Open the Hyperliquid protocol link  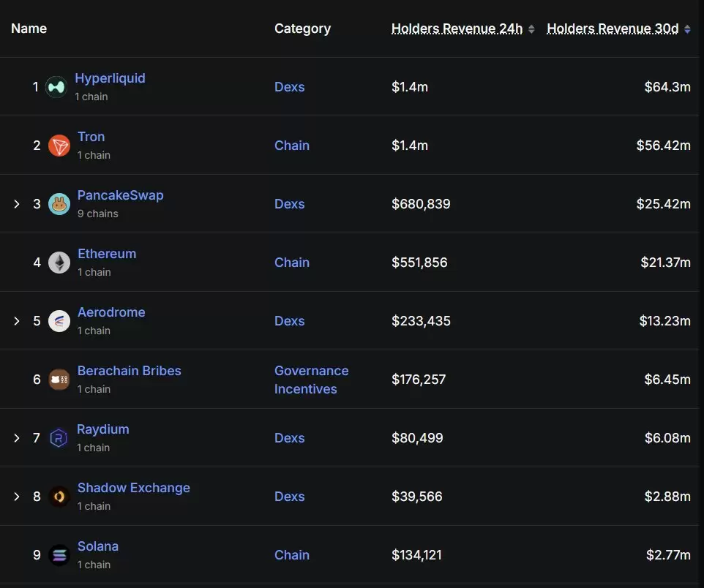tap(110, 78)
